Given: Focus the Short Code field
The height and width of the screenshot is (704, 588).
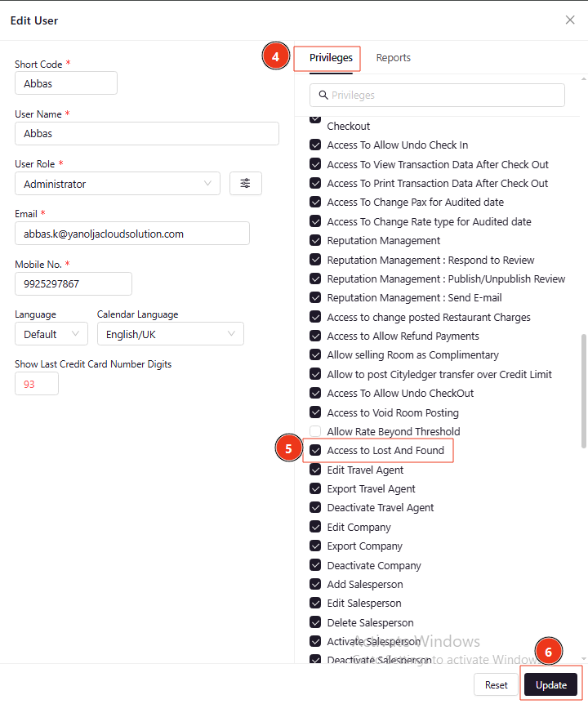Looking at the screenshot, I should point(66,83).
